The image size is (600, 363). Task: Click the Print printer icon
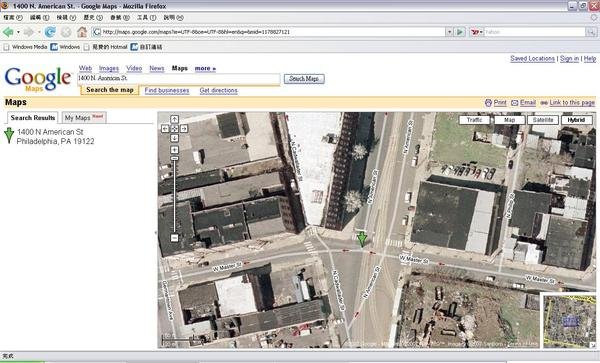pyautogui.click(x=488, y=103)
